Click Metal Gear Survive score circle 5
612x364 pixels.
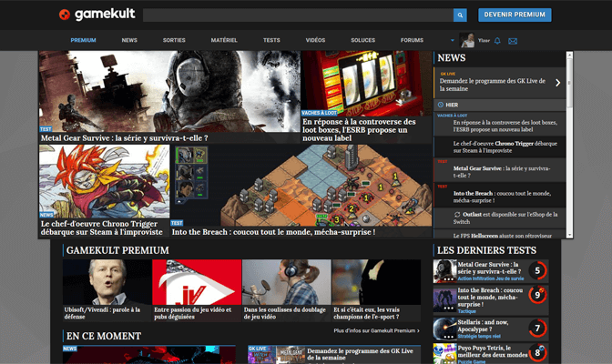[x=537, y=270]
